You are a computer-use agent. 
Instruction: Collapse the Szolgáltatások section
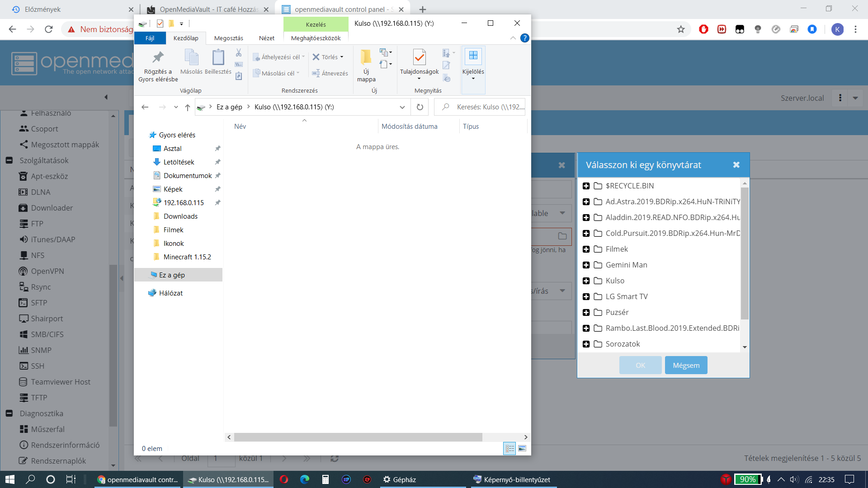(9, 160)
